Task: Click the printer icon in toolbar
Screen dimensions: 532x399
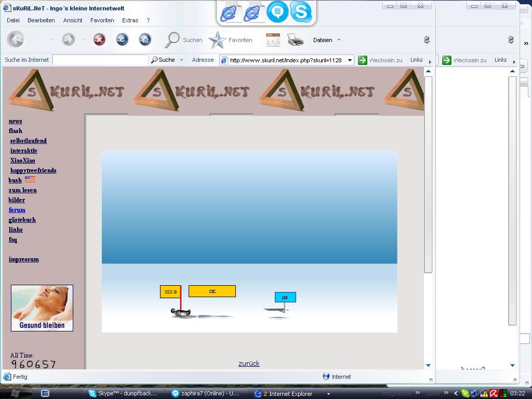Action: 295,39
